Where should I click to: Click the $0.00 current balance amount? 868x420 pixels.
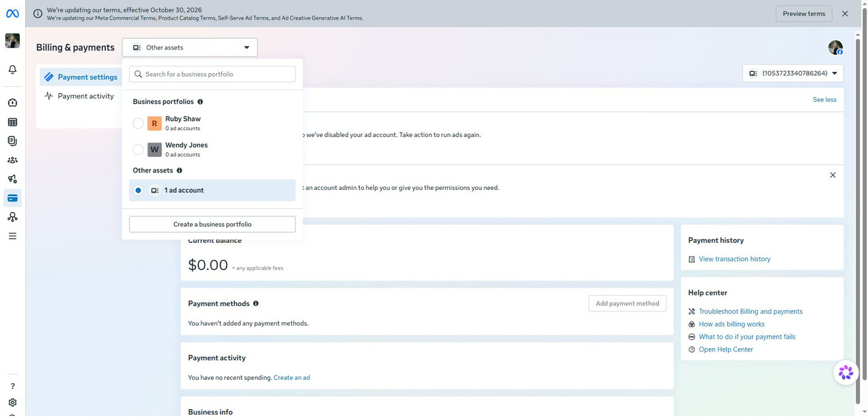point(208,265)
